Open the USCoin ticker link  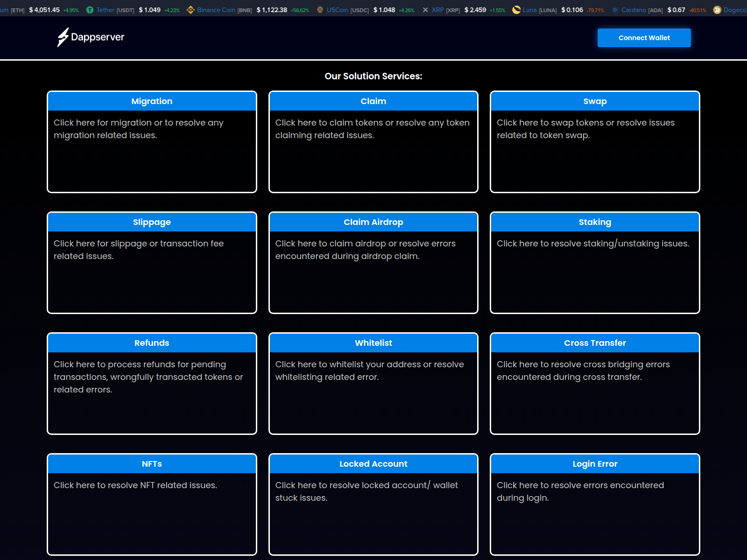tap(337, 10)
